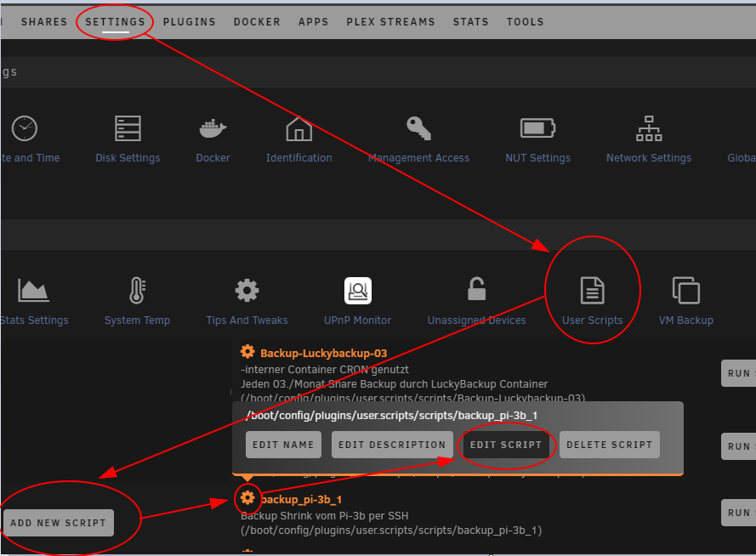
Task: Click the Backup-Luckybackup-03 script title
Action: coord(323,353)
